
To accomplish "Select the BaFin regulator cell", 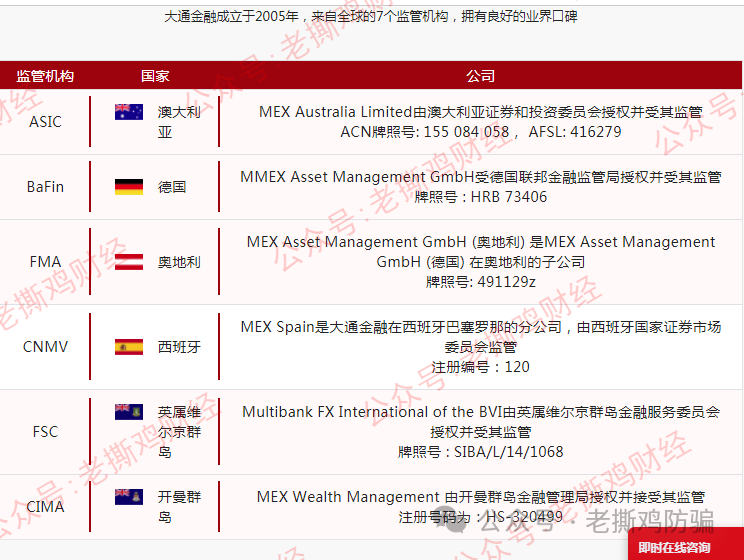I will click(45, 187).
